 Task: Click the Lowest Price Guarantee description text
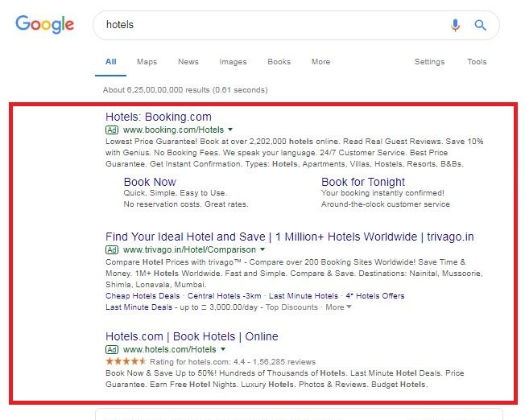coord(295,153)
